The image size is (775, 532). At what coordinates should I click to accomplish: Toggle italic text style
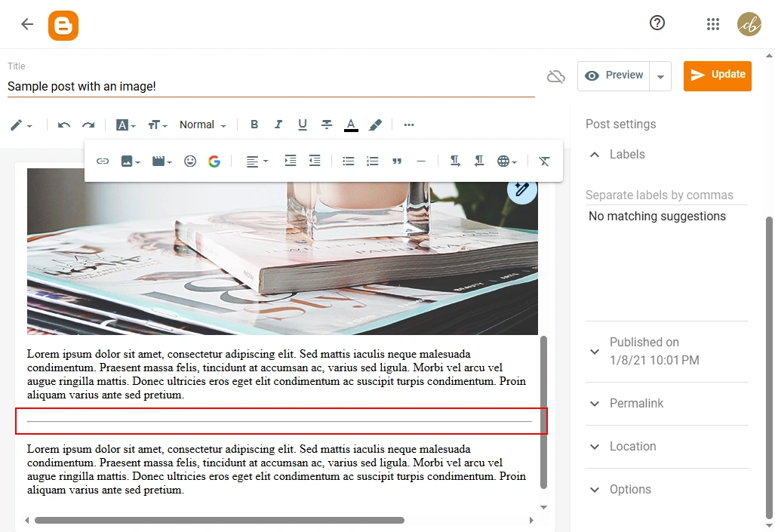pos(278,125)
